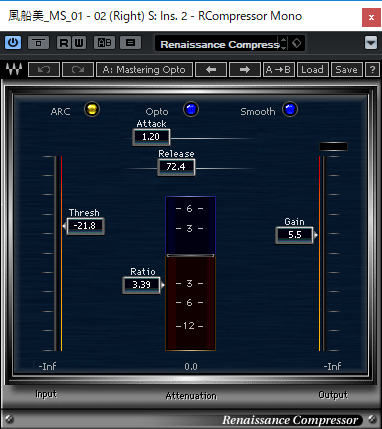Click the Ratio value box 3.39

(142, 285)
